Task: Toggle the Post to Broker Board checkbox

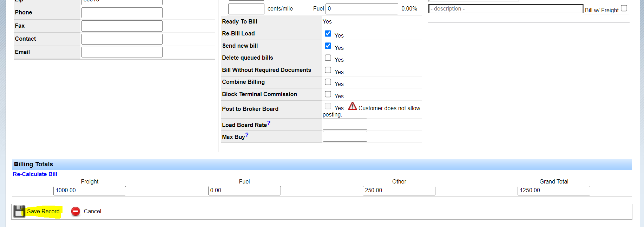Action: (x=328, y=106)
